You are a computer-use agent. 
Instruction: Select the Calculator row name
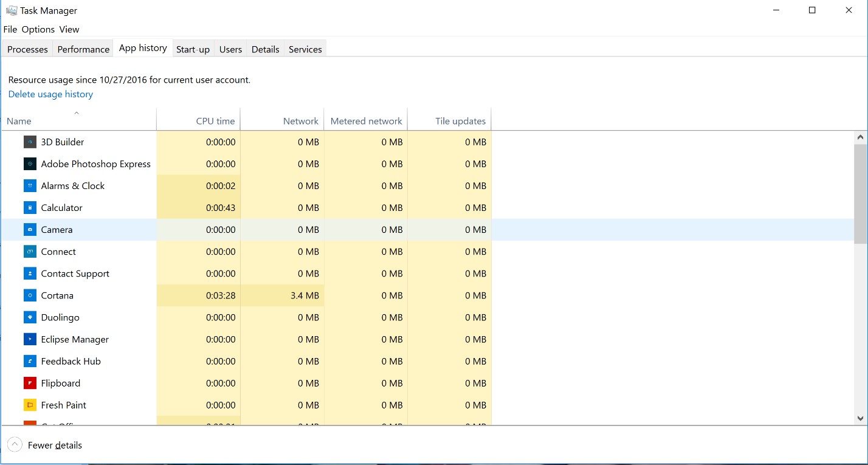tap(61, 207)
